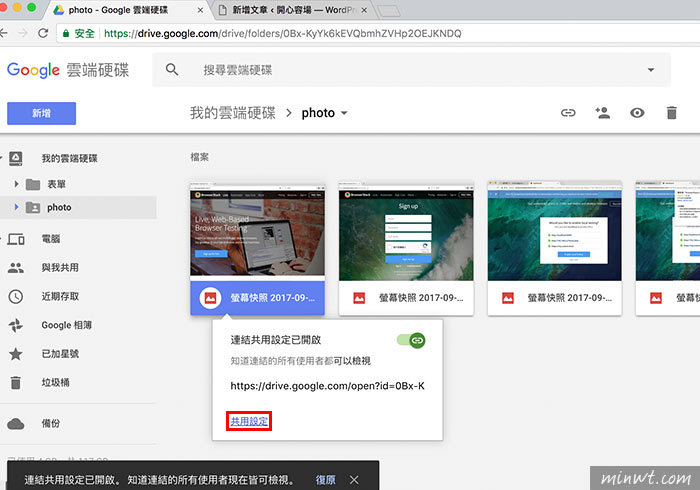This screenshot has width=700, height=490.
Task: Open the 表單 folder in sidebar
Action: click(x=57, y=184)
